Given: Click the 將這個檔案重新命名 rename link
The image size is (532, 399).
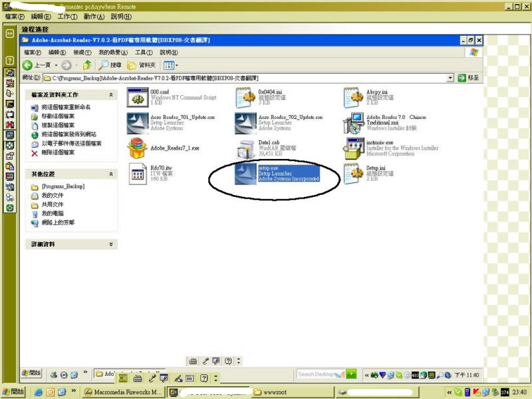Looking at the screenshot, I should coord(66,107).
